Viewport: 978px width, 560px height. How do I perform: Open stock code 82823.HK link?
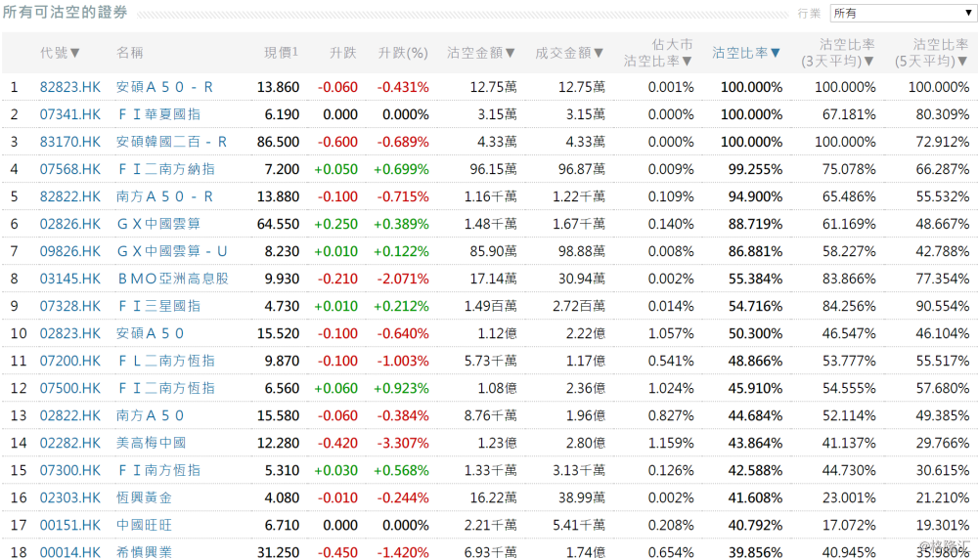pos(69,87)
